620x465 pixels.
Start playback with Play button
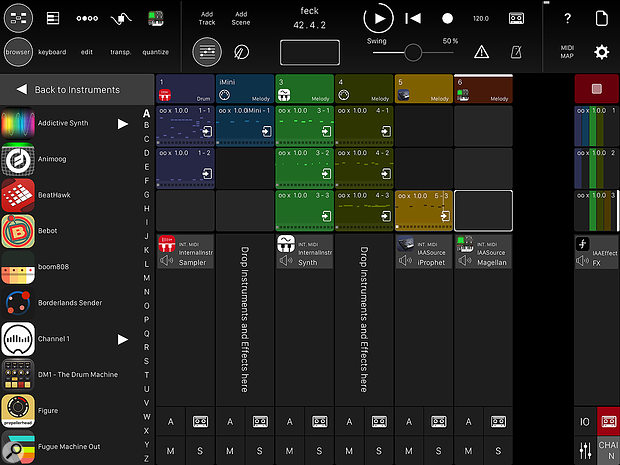coord(378,18)
